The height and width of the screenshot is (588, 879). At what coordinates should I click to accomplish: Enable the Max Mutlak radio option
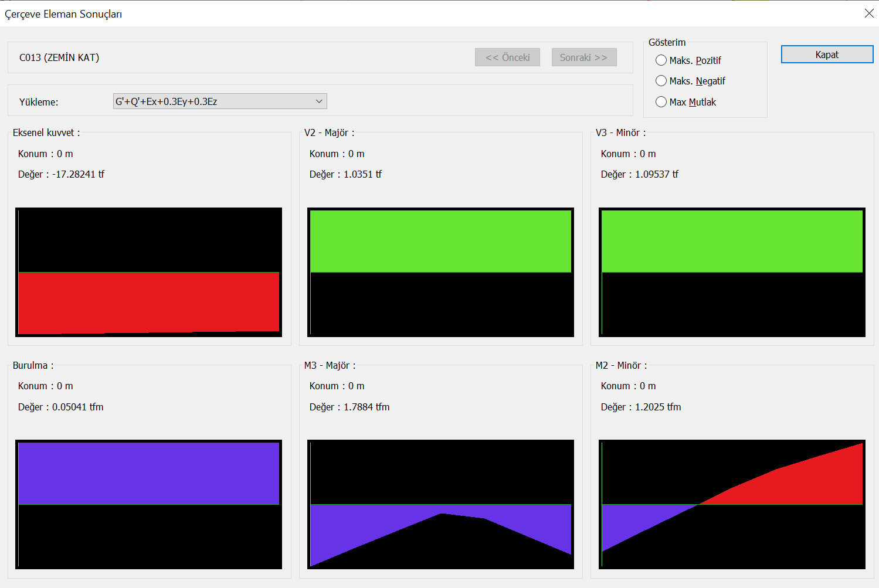tap(661, 102)
